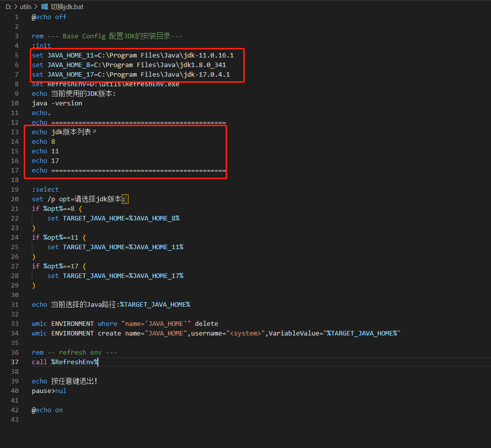Image resolution: width=491 pixels, height=448 pixels.
Task: Open the D: breadcrumb segment
Action: (9, 7)
